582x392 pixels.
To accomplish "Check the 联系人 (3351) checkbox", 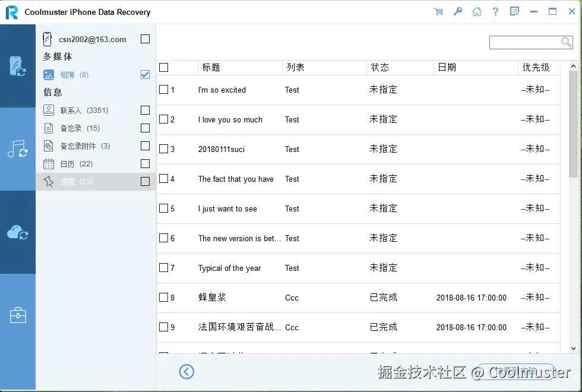I will [145, 110].
